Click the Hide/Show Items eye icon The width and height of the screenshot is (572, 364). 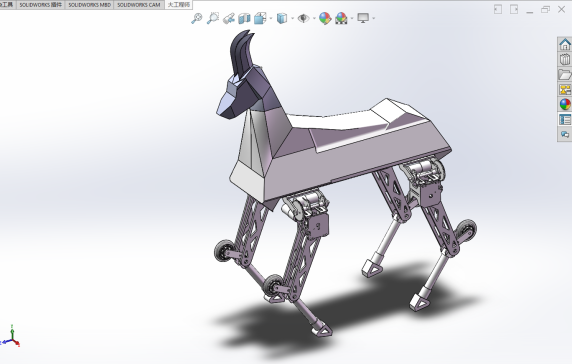tap(304, 18)
